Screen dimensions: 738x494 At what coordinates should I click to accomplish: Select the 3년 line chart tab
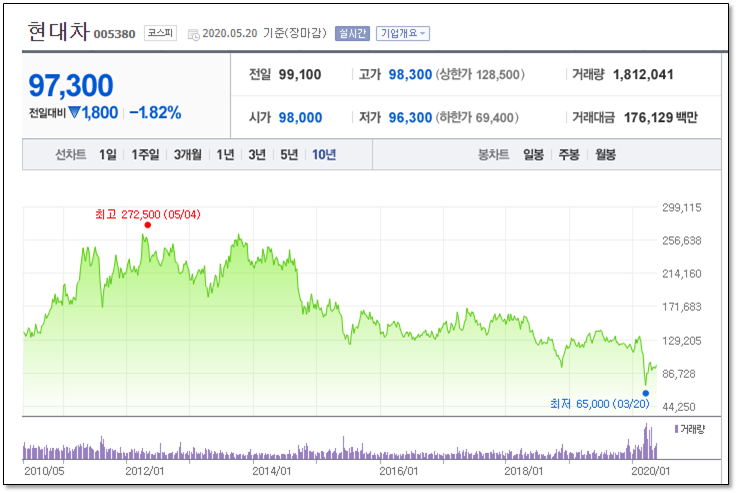[x=257, y=154]
